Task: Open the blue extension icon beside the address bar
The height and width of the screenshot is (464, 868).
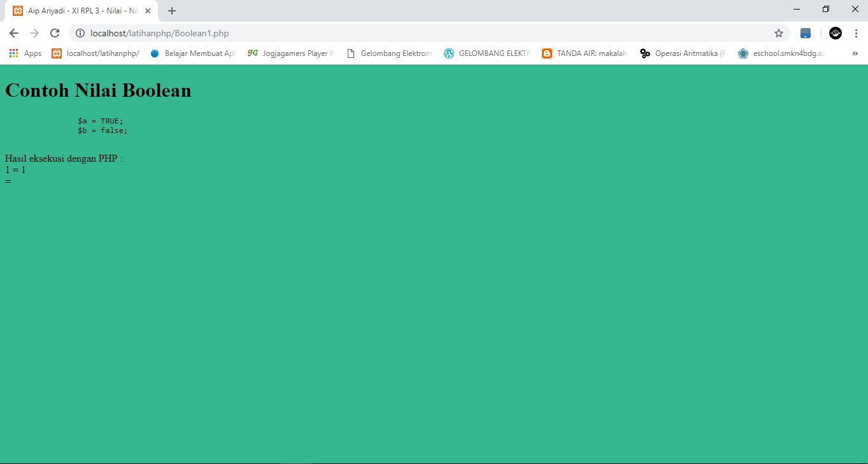Action: tap(805, 32)
